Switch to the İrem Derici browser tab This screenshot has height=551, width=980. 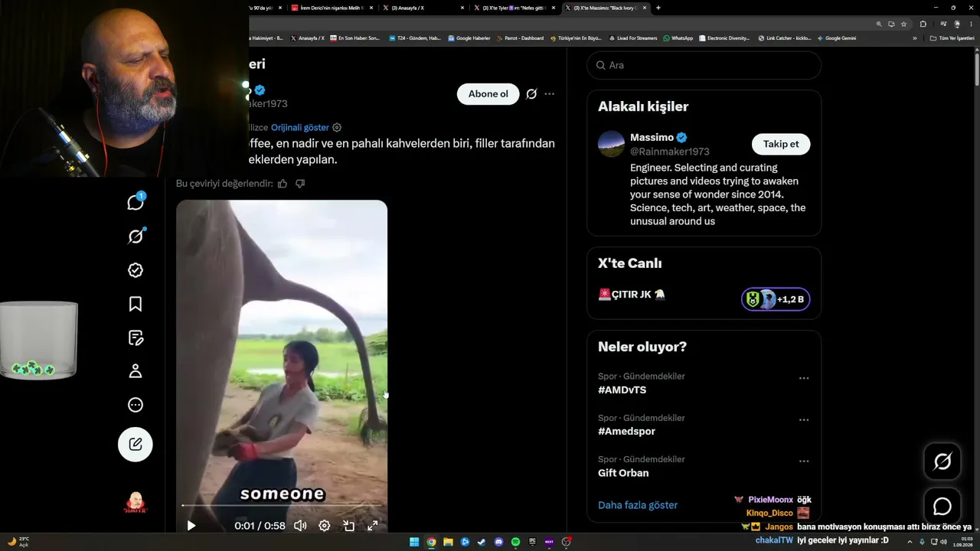332,8
